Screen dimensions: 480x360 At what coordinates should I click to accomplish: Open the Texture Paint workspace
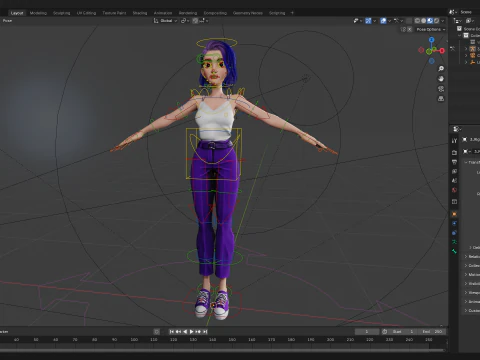(x=114, y=13)
